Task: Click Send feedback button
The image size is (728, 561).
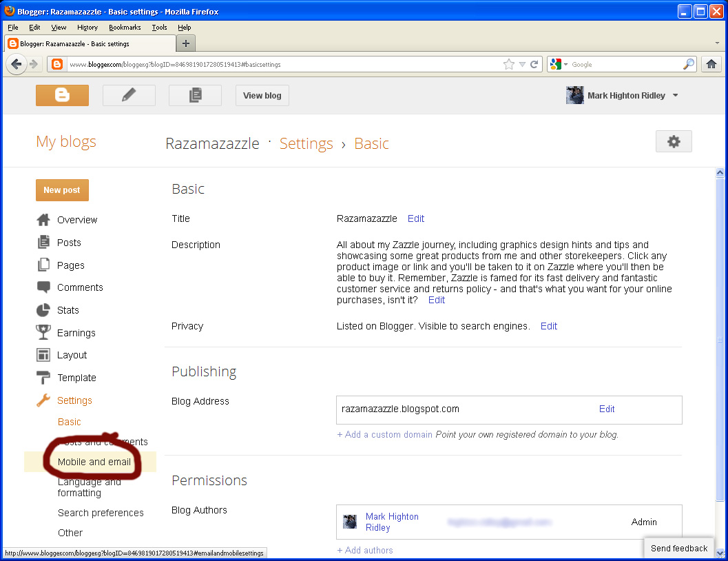Action: pos(679,548)
